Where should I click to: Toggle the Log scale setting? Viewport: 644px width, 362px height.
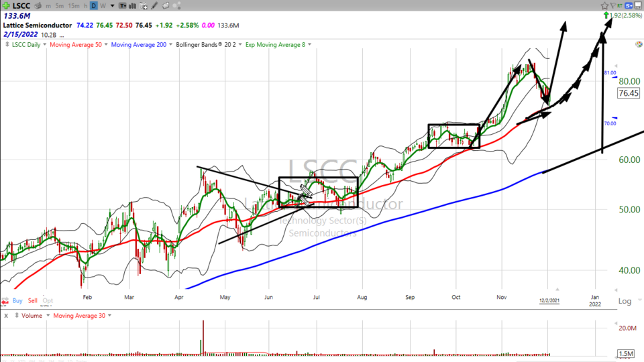(625, 301)
